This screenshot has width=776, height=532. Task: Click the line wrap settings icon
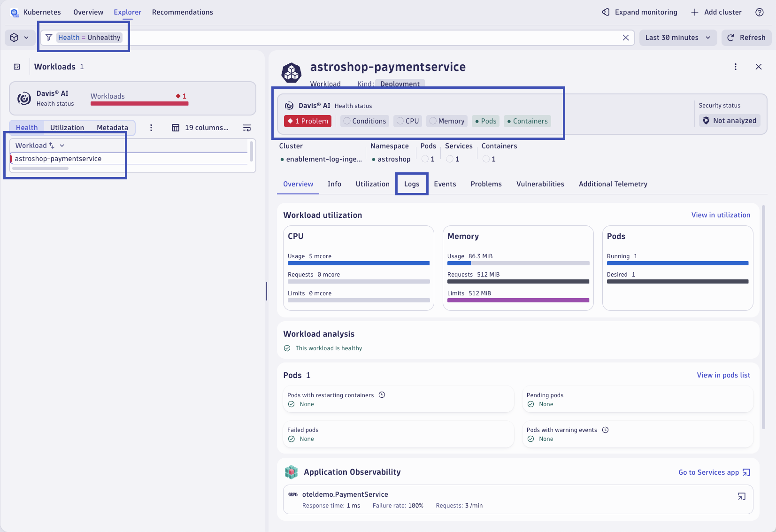tap(247, 128)
